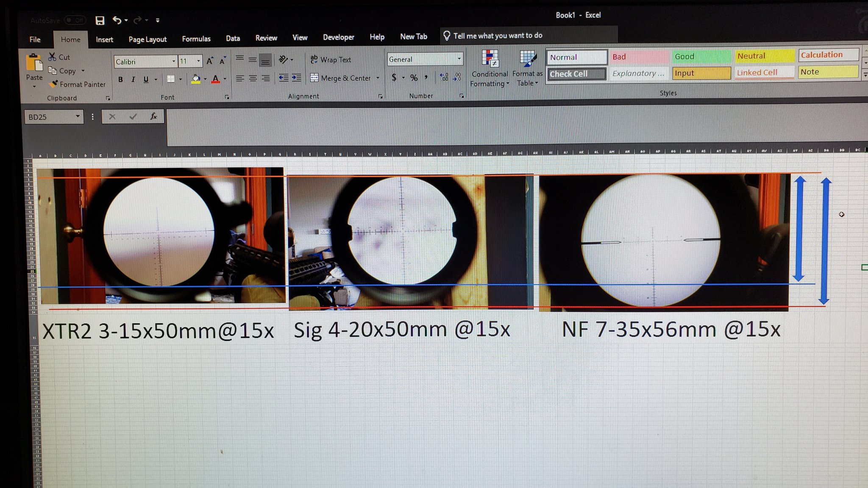Click the Paste clipboard icon
The height and width of the screenshot is (488, 868).
(x=34, y=63)
